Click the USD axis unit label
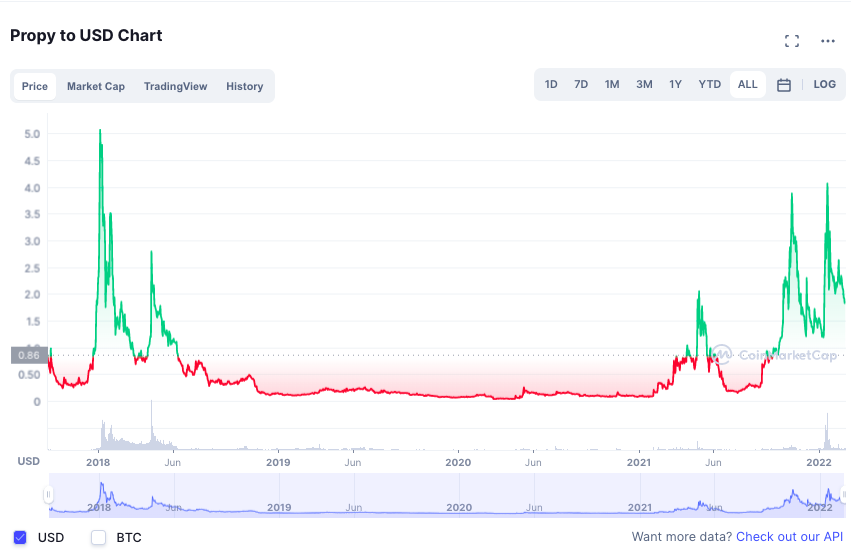The height and width of the screenshot is (550, 851). [29, 461]
